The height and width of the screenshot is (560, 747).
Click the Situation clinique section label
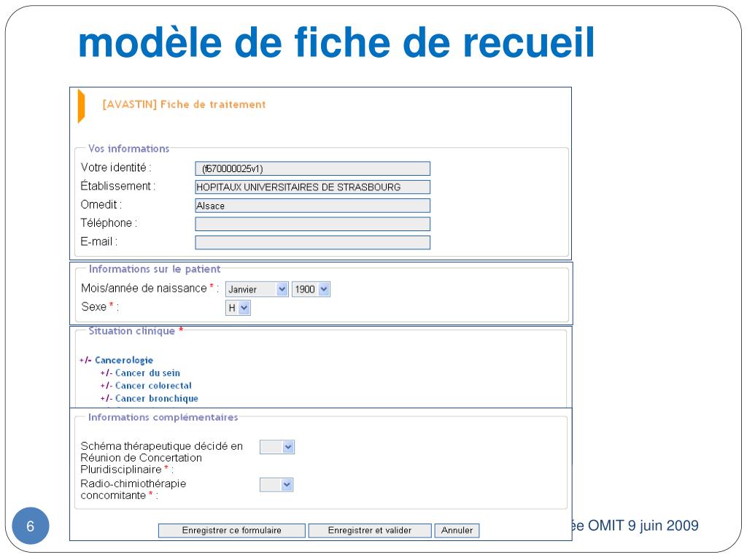(x=136, y=331)
